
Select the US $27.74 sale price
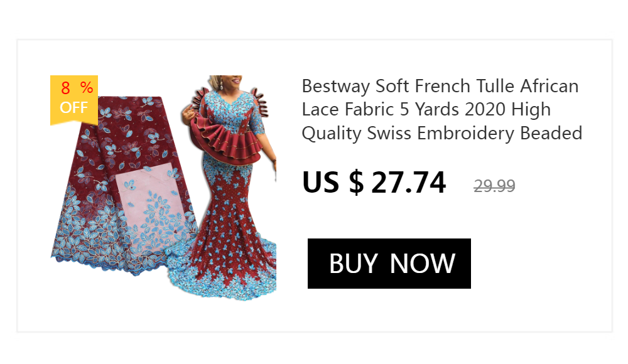[x=374, y=182]
